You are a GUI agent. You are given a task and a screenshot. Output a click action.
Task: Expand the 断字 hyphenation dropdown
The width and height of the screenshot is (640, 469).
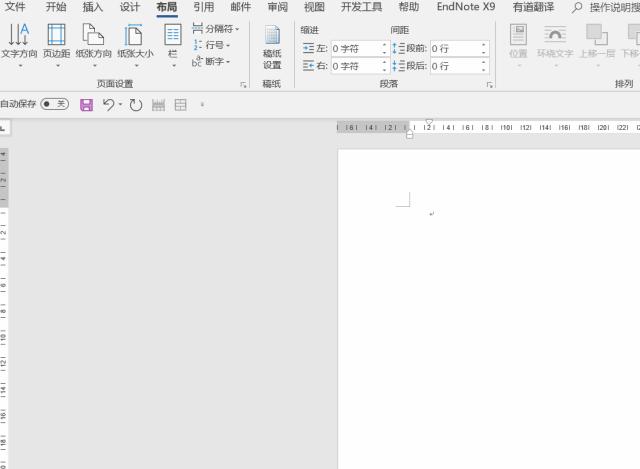214,61
